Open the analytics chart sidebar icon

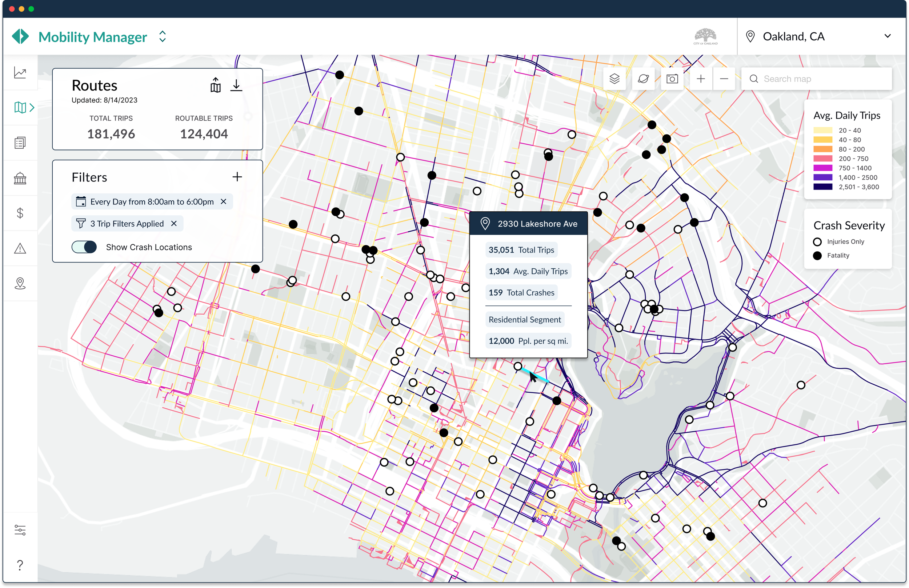[x=20, y=73]
